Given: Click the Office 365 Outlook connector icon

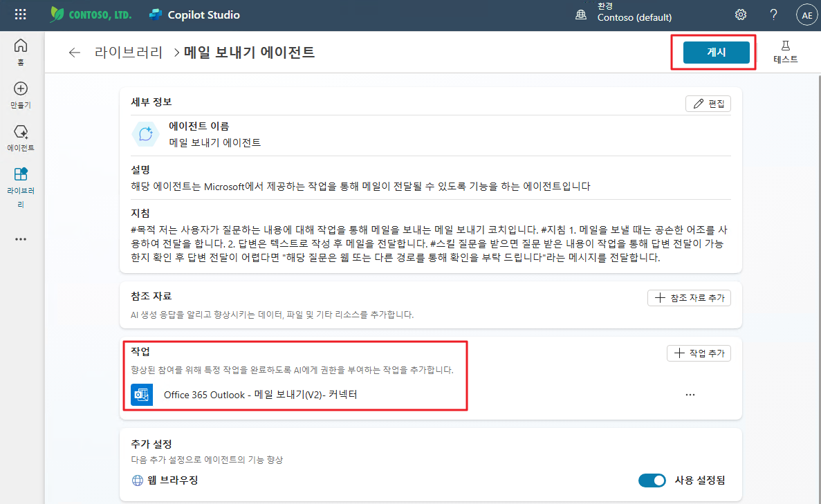Looking at the screenshot, I should pos(142,395).
